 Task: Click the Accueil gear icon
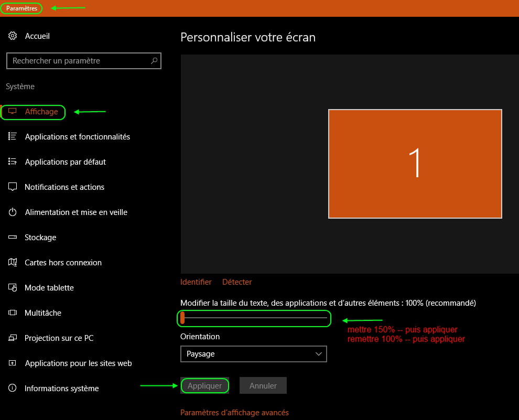coord(13,36)
